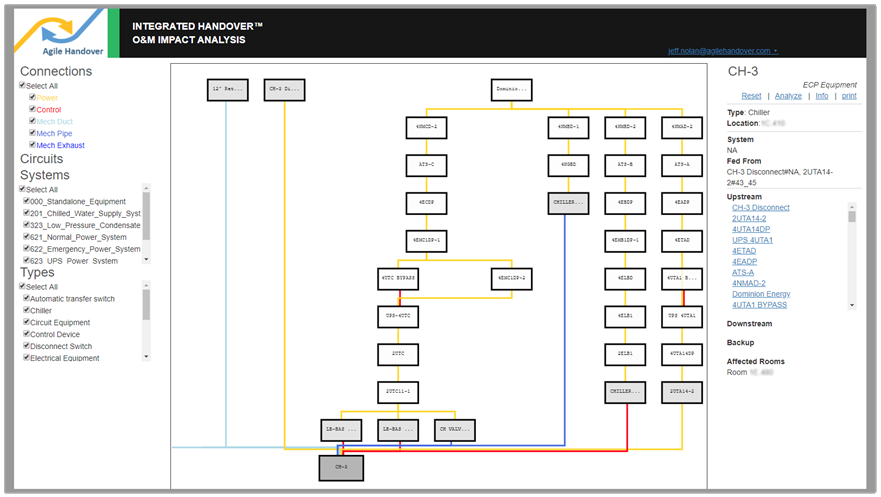Image resolution: width=881 pixels, height=497 pixels.
Task: Uncheck 622_Emergency_Power_System checkbox
Action: (x=26, y=248)
